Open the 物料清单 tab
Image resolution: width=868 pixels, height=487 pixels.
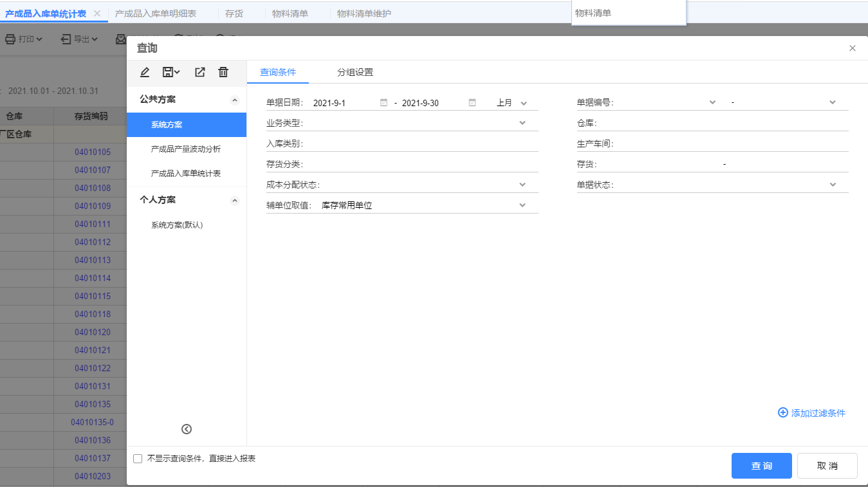coord(290,14)
